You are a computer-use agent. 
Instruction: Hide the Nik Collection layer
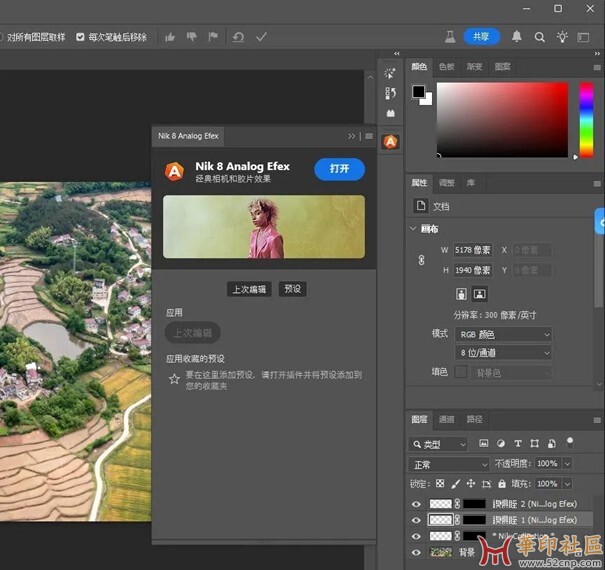click(416, 536)
